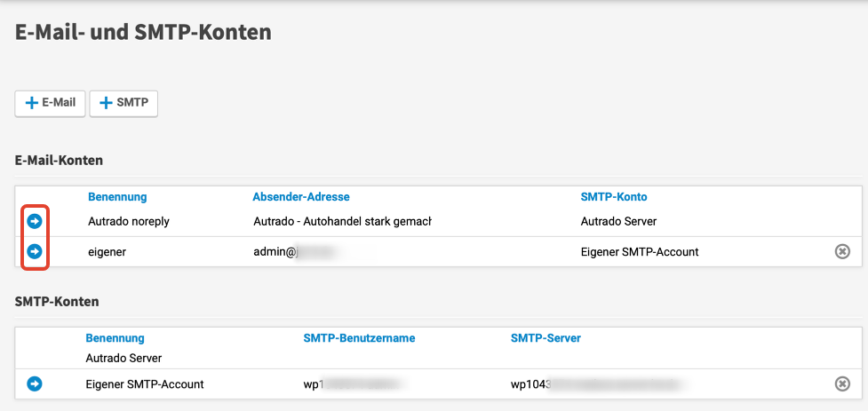The image size is (868, 411).
Task: Click the SMTP-Konto column header
Action: click(613, 196)
